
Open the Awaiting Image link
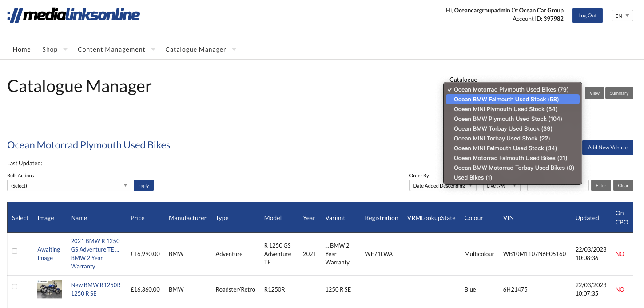click(x=48, y=254)
